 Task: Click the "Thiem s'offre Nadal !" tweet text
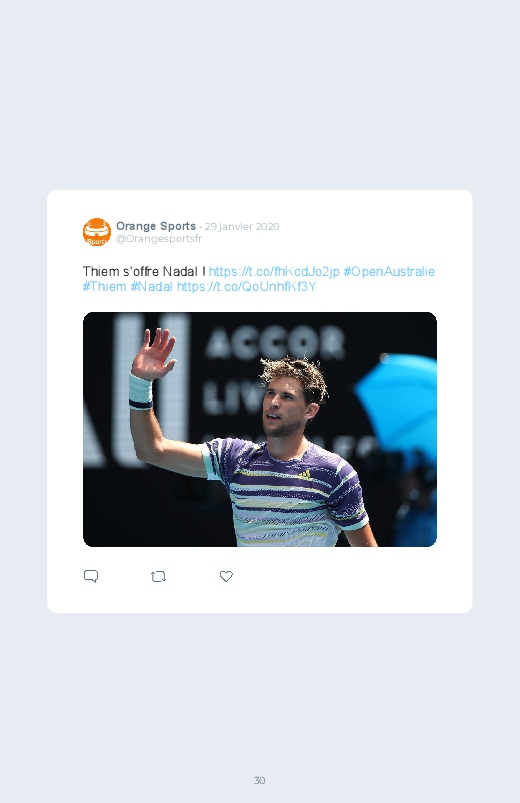pos(144,271)
